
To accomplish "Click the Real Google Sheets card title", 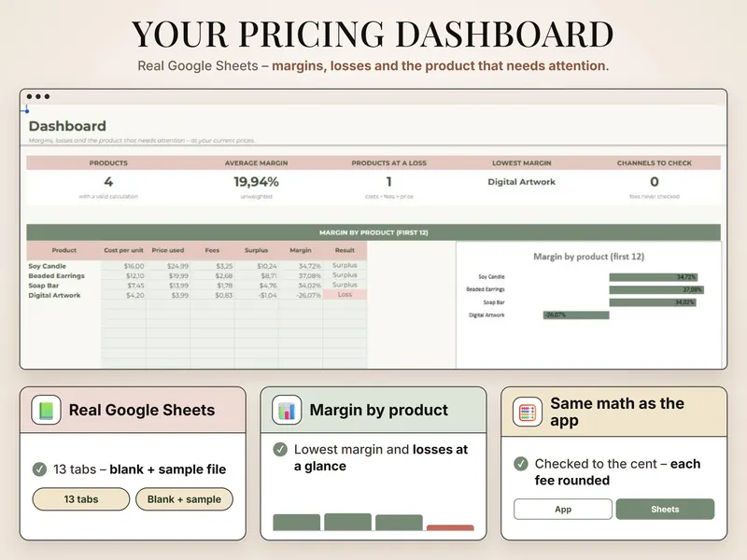I will click(x=142, y=410).
